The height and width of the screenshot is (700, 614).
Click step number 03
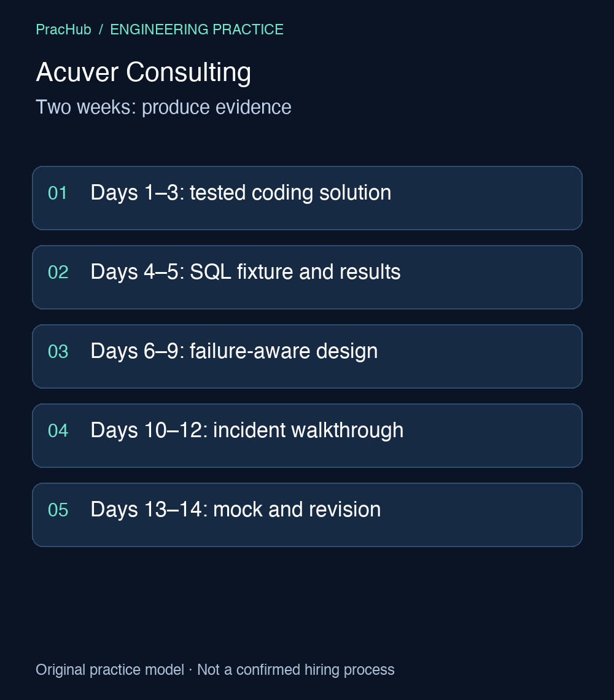click(58, 352)
